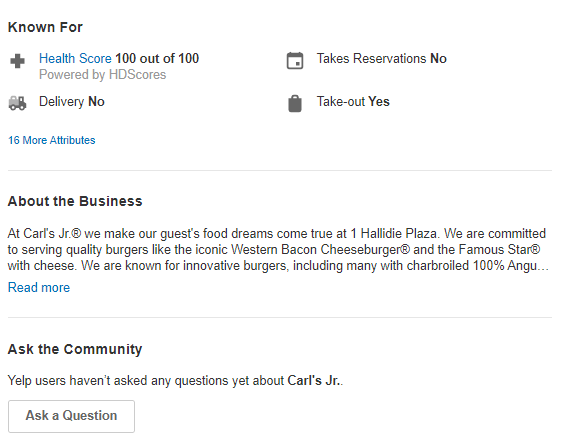Click the Known For heading

(x=45, y=27)
